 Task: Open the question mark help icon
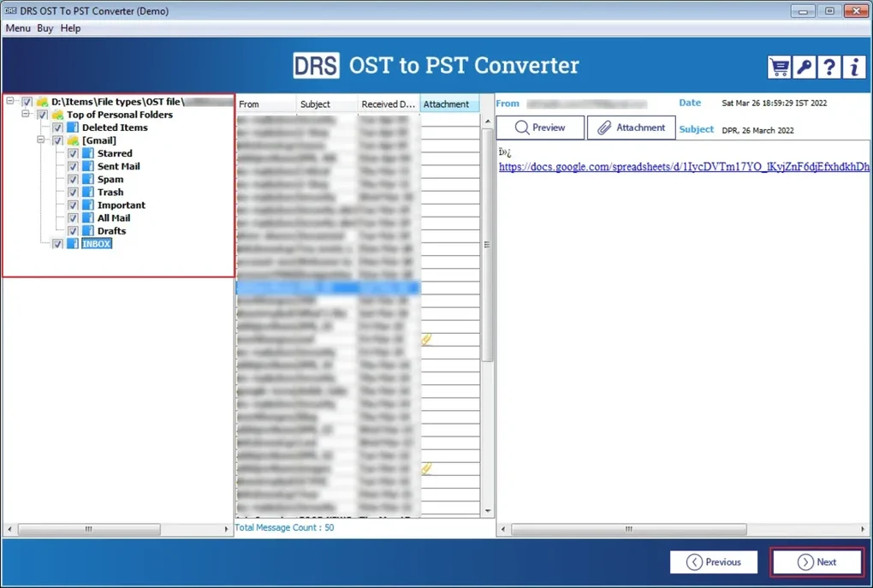[829, 68]
